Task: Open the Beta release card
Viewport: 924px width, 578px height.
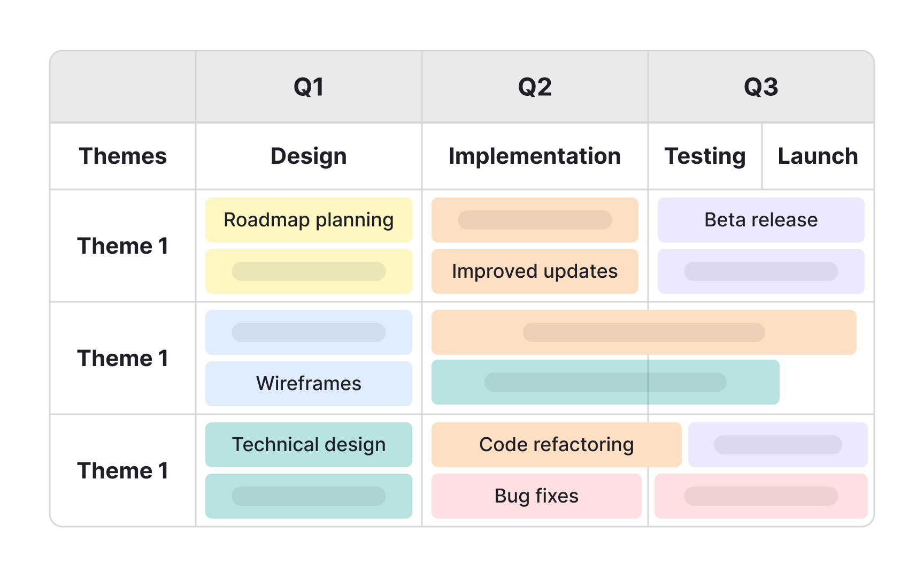Action: 761,220
